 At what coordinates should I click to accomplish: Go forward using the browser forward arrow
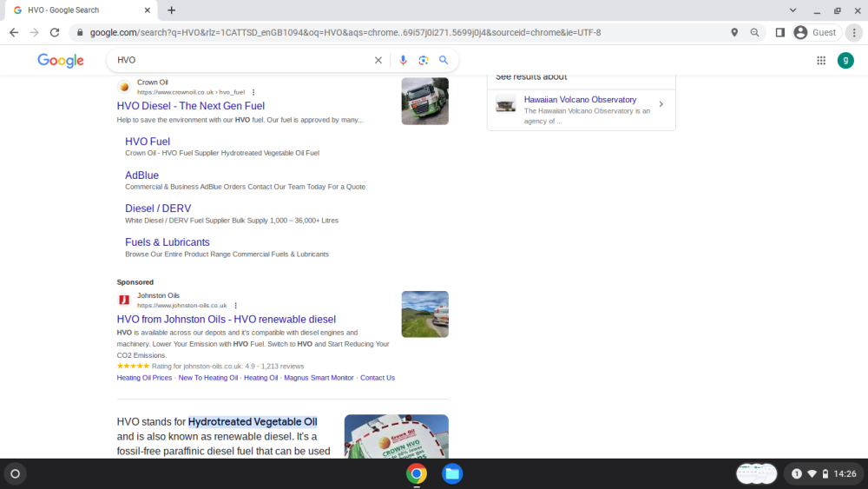35,33
